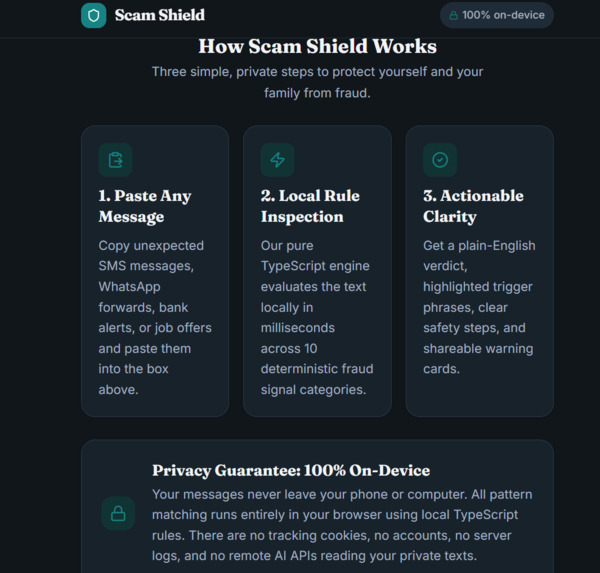Screen dimensions: 600x573
Task: Click the 'Copy unexpected SMS messages' description
Action: click(x=155, y=317)
